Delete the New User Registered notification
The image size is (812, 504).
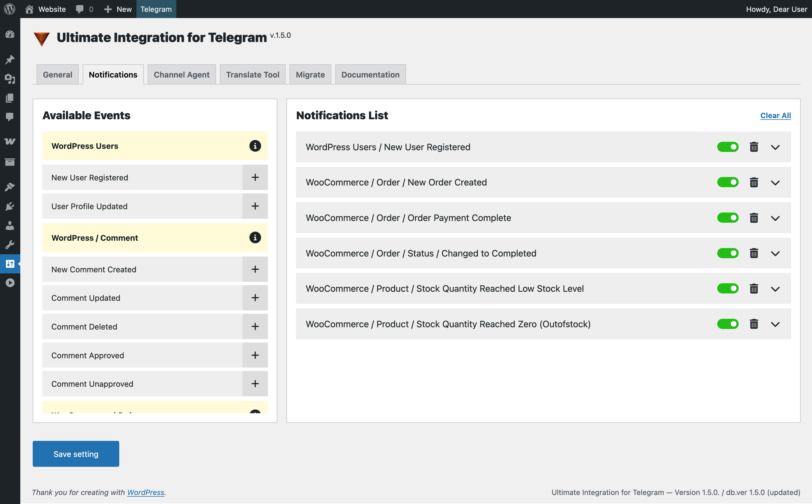(x=754, y=147)
